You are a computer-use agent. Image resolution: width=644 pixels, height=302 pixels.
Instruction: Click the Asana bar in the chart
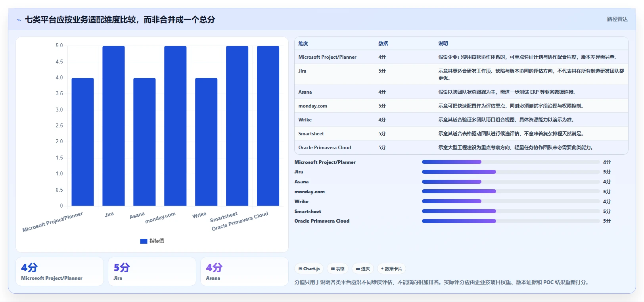pyautogui.click(x=144, y=142)
